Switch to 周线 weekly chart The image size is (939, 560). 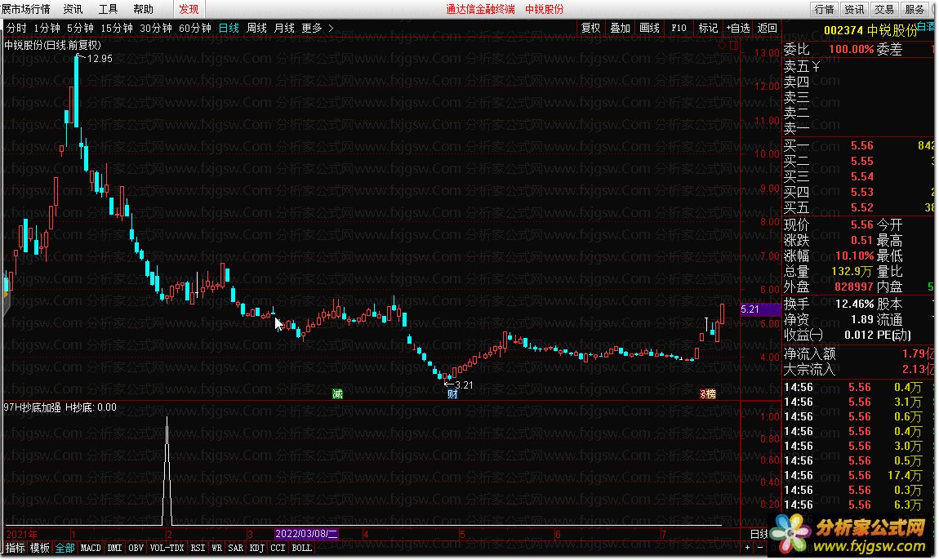(x=256, y=28)
